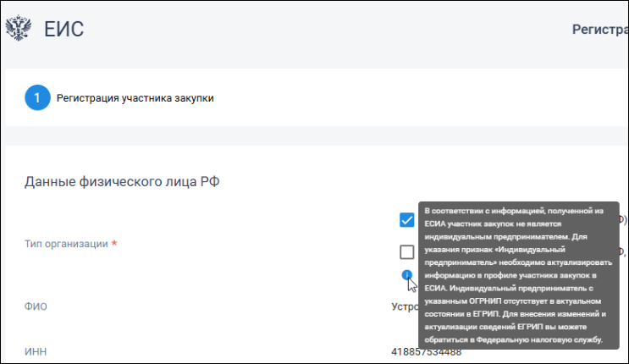Select step 1 circle in registration wizard
Image resolution: width=629 pixels, height=364 pixels.
37,97
